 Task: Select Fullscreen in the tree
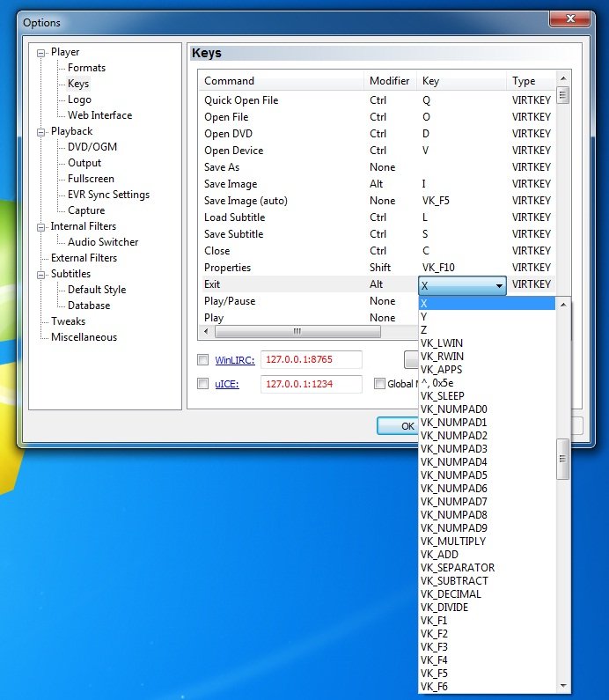[x=91, y=179]
